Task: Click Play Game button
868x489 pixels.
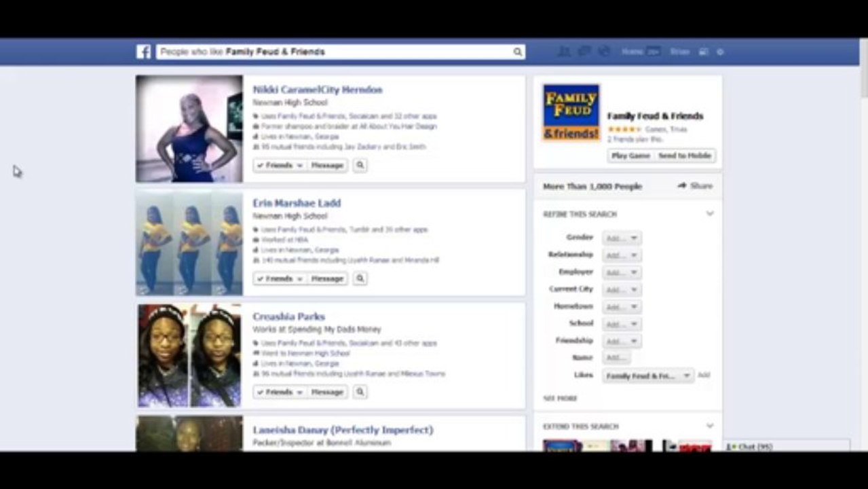Action: click(630, 156)
